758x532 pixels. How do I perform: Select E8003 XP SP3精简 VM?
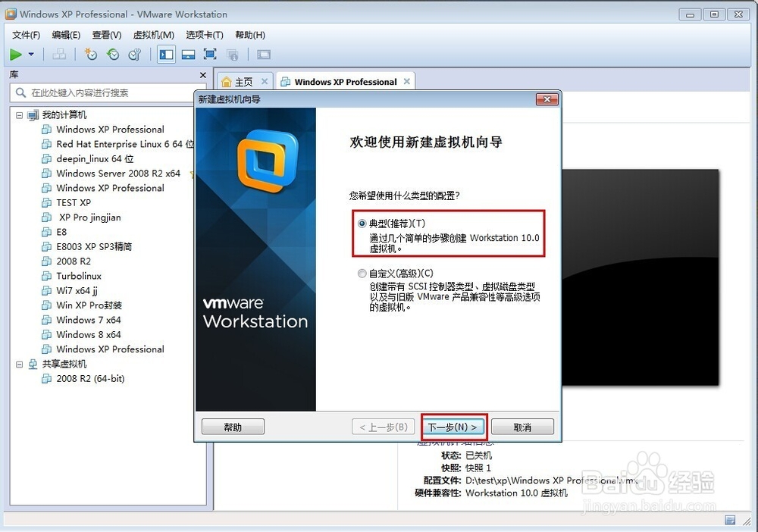(x=94, y=246)
